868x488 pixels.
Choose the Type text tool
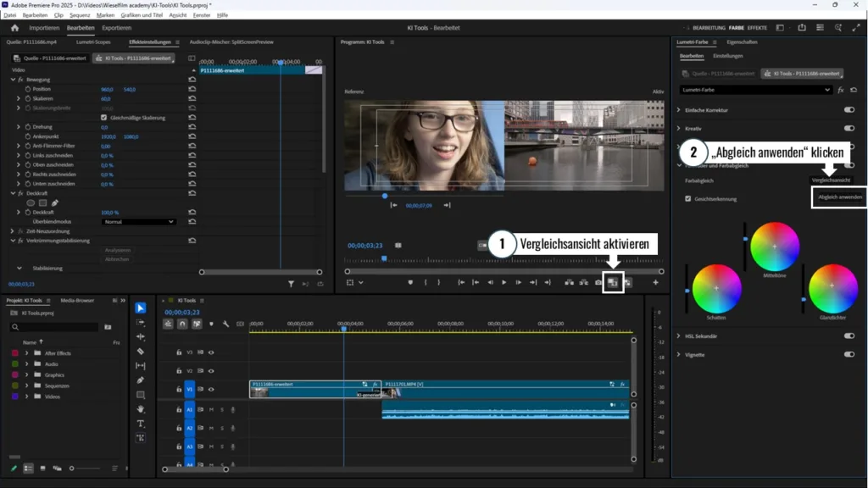(141, 424)
